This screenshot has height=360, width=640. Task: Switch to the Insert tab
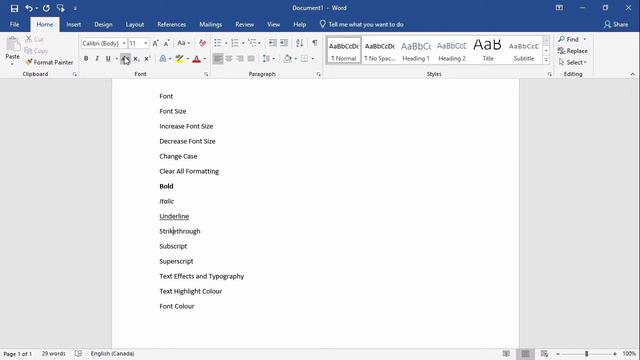(73, 24)
